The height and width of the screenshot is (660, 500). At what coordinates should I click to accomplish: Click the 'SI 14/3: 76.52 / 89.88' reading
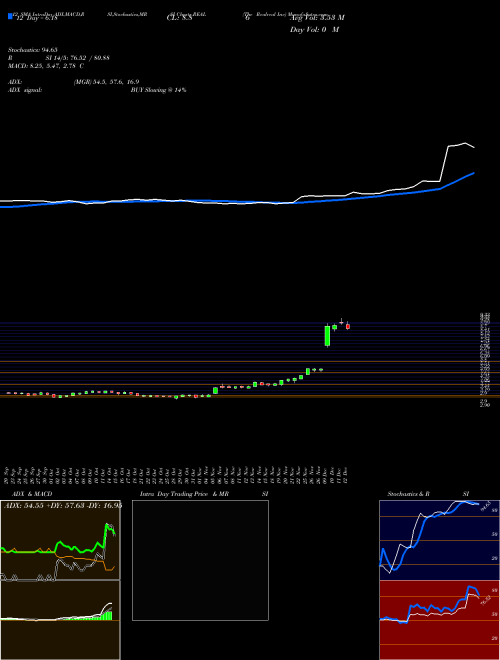pyautogui.click(x=78, y=58)
